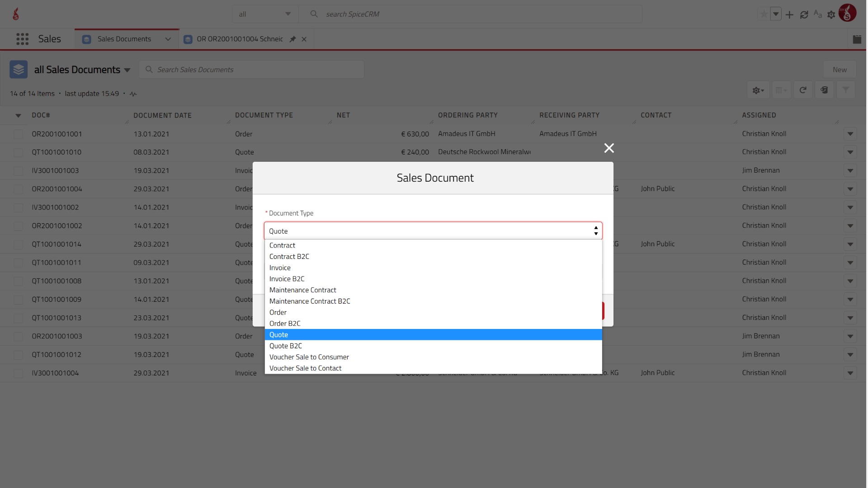Tick checkbox for QT1001001012 row

pos(18,355)
